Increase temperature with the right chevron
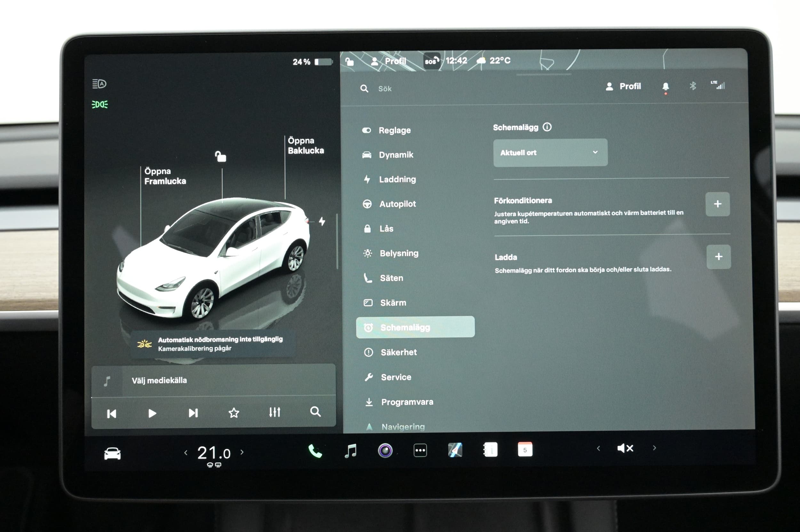Viewport: 800px width, 532px height. coord(242,452)
